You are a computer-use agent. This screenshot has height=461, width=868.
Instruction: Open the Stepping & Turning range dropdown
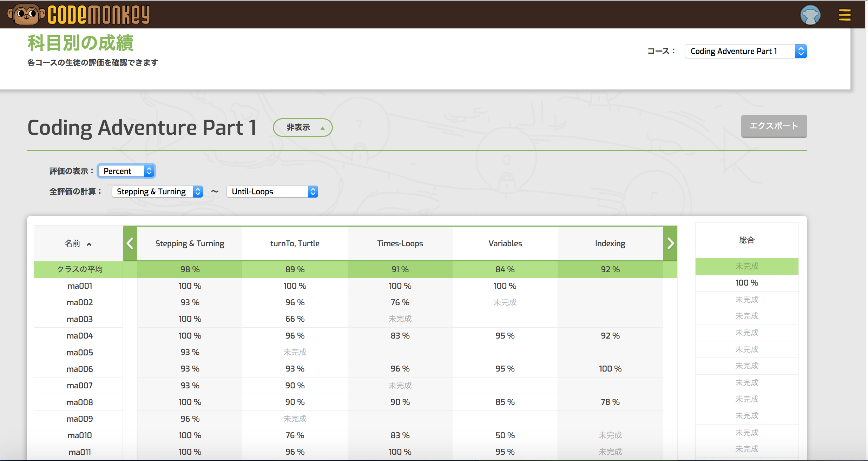pos(157,192)
